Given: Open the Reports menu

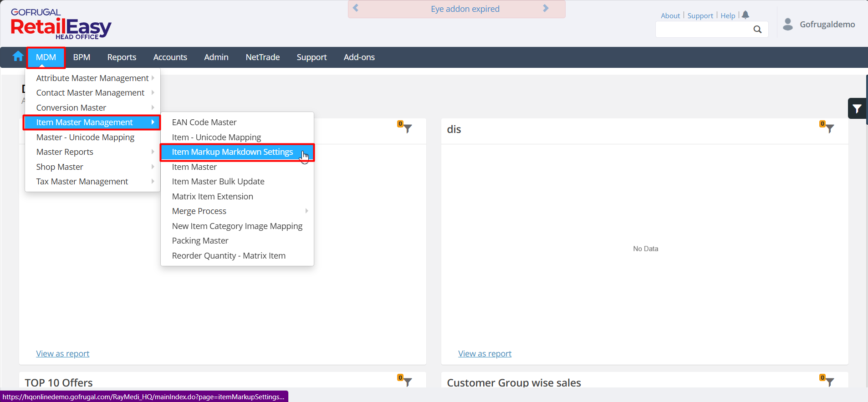Looking at the screenshot, I should click(x=122, y=57).
